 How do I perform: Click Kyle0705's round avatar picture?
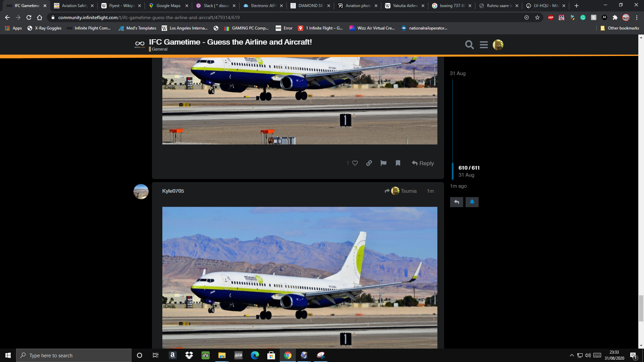pyautogui.click(x=141, y=191)
